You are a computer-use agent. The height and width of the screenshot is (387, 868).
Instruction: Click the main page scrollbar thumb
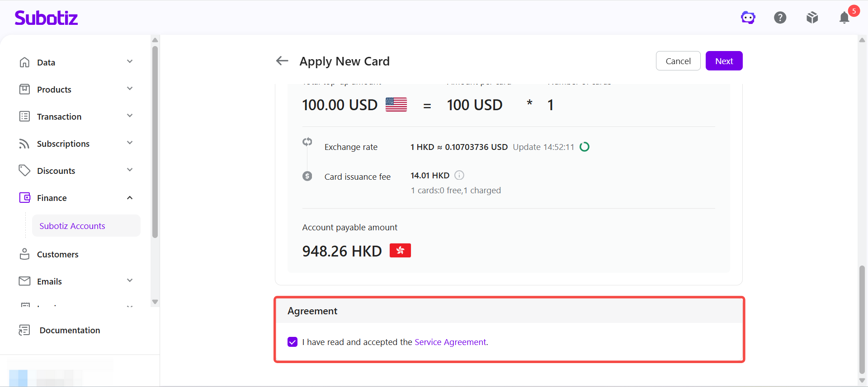pos(862,320)
